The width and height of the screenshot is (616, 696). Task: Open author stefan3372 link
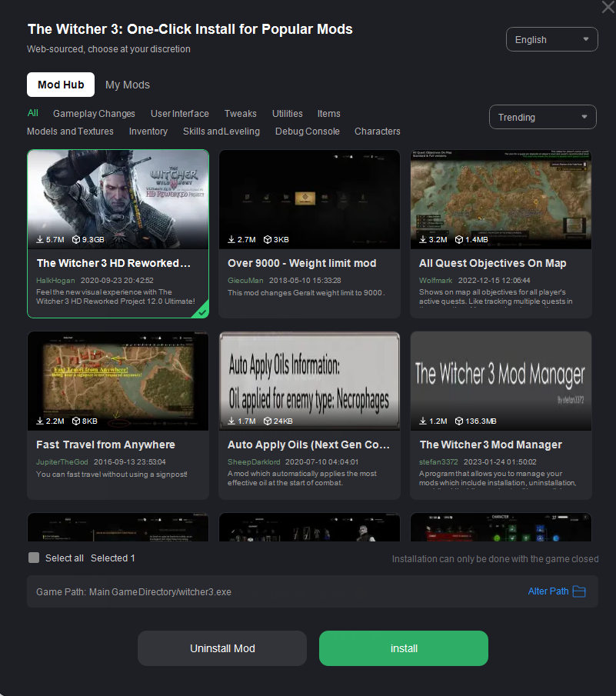[438, 462]
